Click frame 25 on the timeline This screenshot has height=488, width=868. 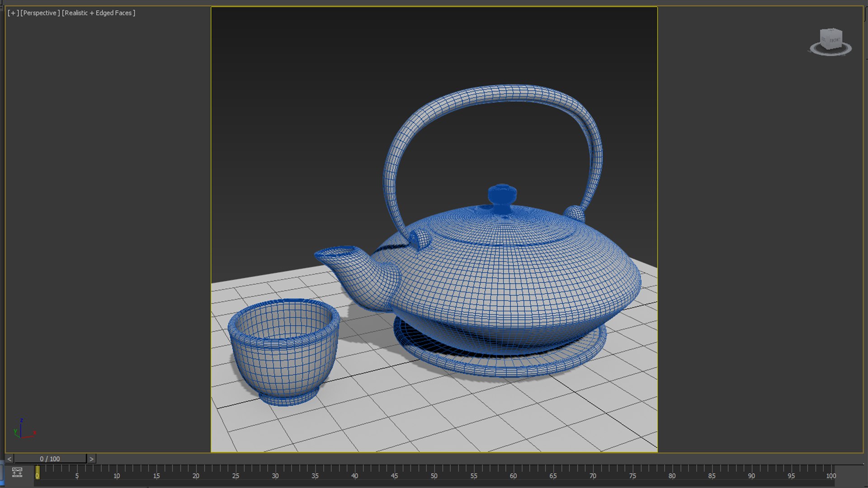coord(236,476)
